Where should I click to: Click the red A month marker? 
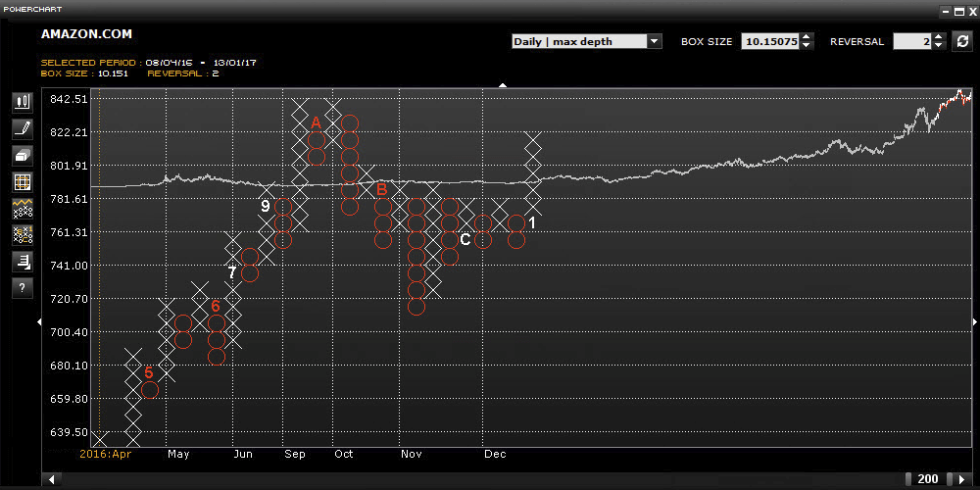(x=316, y=122)
